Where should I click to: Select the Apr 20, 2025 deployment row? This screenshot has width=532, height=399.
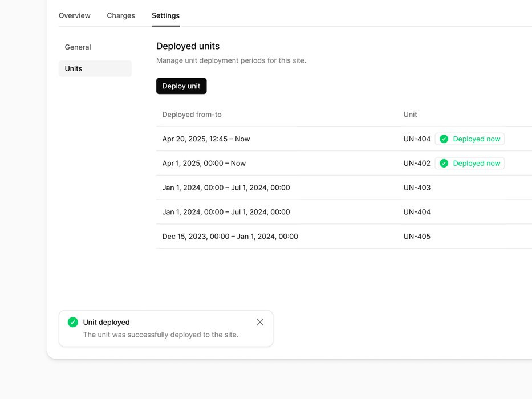click(206, 139)
